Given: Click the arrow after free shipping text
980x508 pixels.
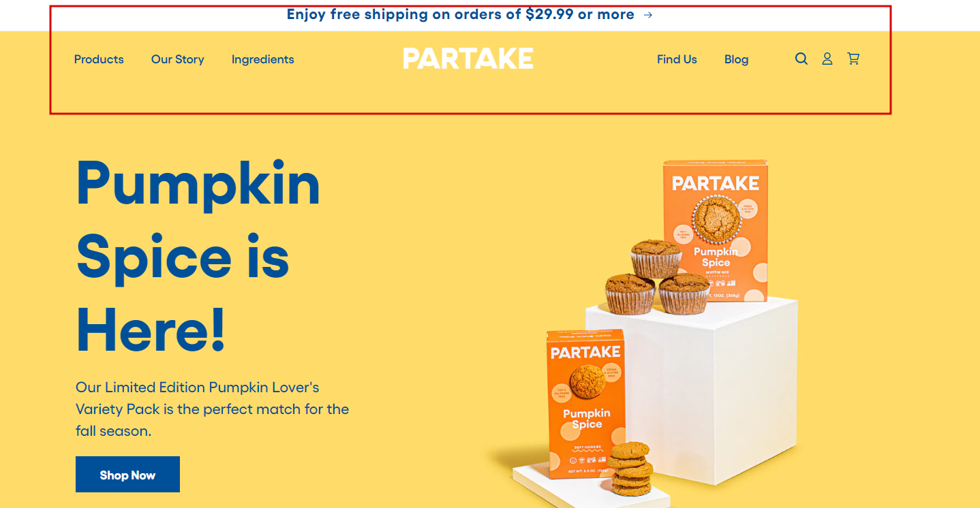Looking at the screenshot, I should pyautogui.click(x=648, y=15).
